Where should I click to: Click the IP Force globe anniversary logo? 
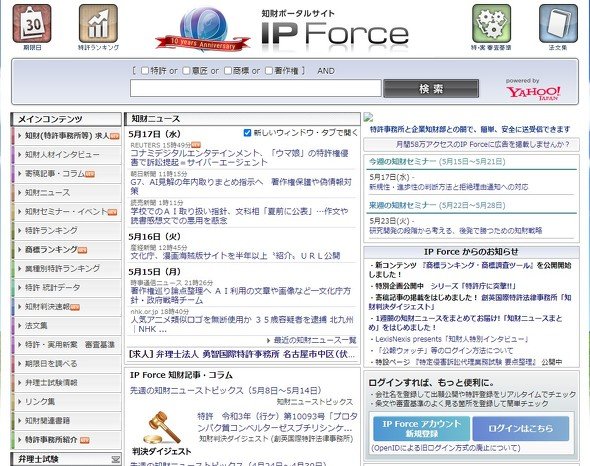click(x=203, y=30)
